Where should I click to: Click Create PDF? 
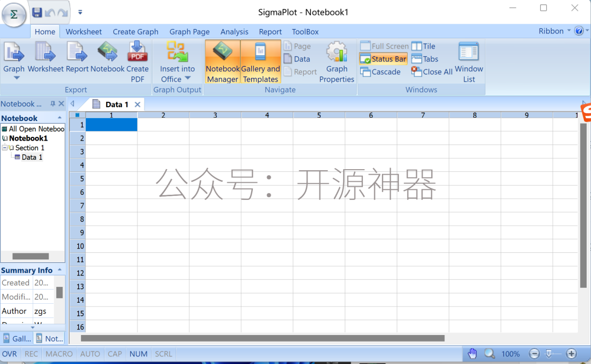(x=137, y=62)
